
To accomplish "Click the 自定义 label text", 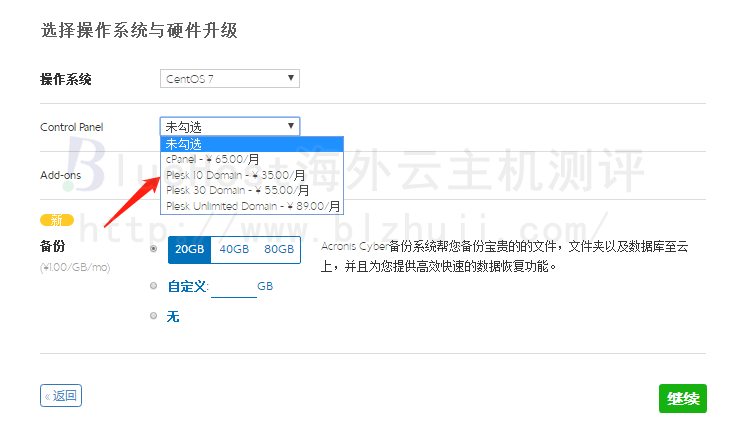I will coord(188,286).
